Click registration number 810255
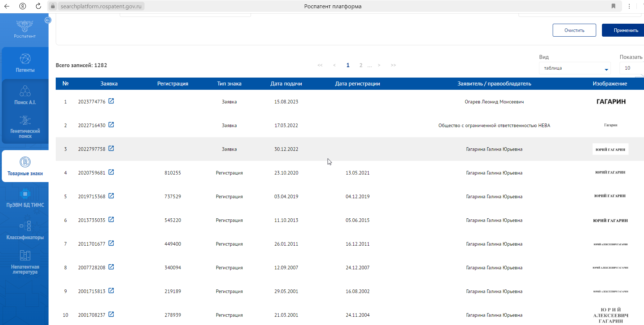Screen dimensions: 644x325 173,173
